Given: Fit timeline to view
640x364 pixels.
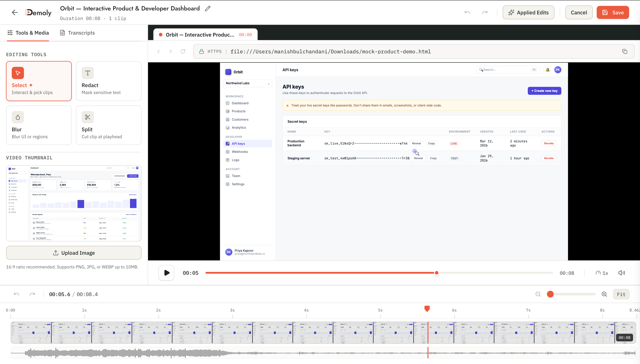Looking at the screenshot, I should (x=621, y=294).
